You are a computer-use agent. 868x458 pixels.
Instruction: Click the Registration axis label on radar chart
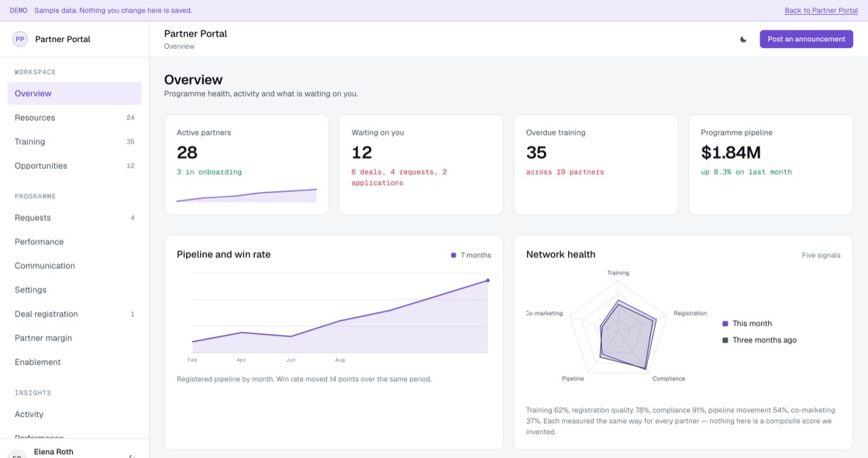coord(691,313)
